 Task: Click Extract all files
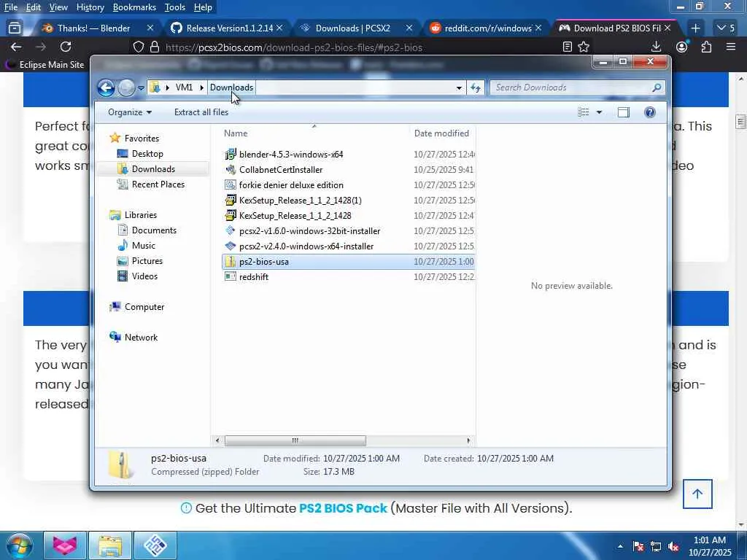pos(201,112)
